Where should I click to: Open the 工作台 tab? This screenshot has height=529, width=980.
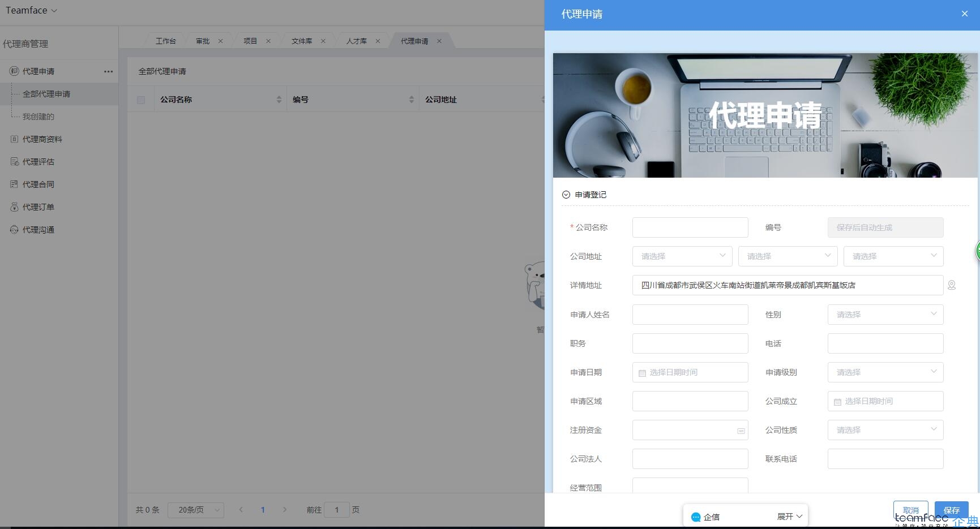165,40
